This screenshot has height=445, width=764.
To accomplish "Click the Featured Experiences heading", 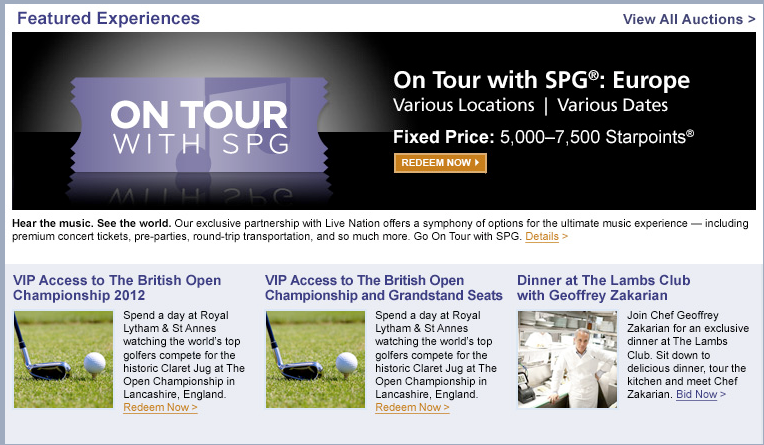I will [108, 18].
